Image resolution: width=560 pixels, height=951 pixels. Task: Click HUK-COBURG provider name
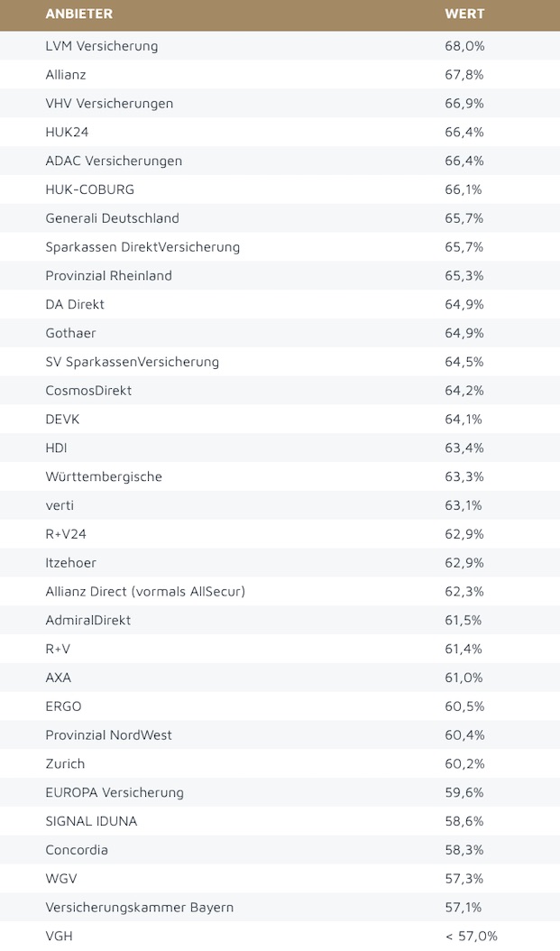[89, 189]
